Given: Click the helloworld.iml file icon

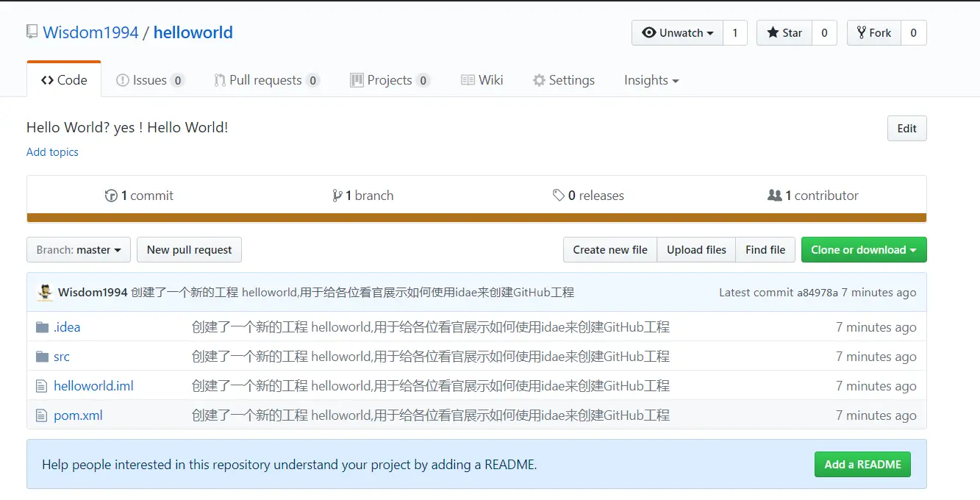Looking at the screenshot, I should [41, 386].
